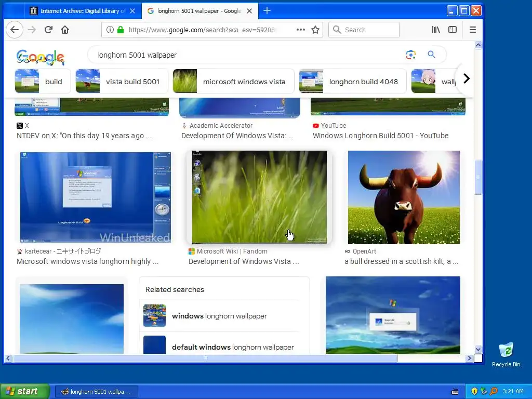532x399 pixels.
Task: Click the horizontal scrollbar thumb
Action: click(x=205, y=358)
